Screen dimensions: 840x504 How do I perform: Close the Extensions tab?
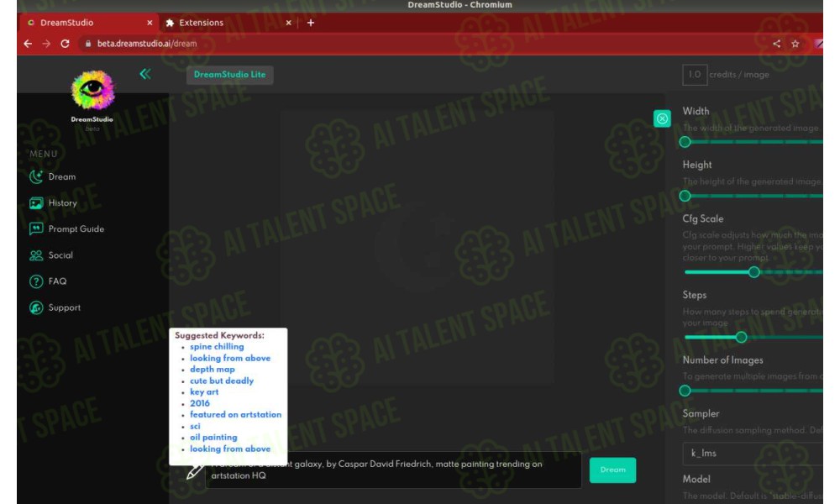tap(288, 23)
